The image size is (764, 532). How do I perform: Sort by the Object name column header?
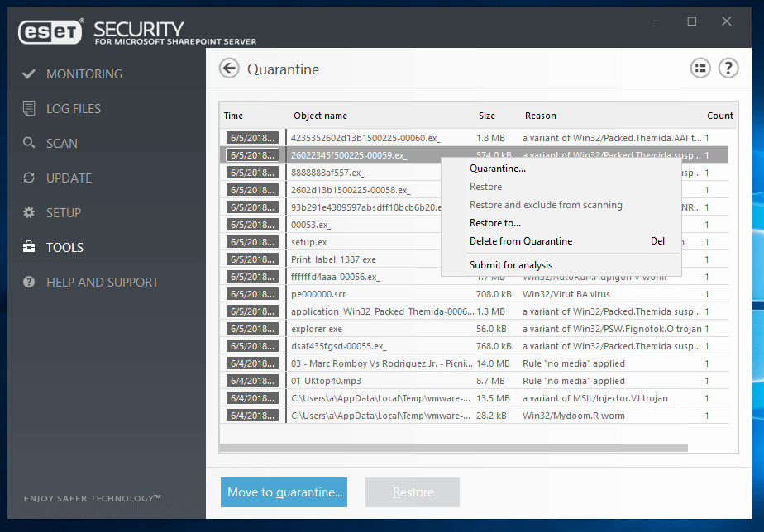click(320, 116)
